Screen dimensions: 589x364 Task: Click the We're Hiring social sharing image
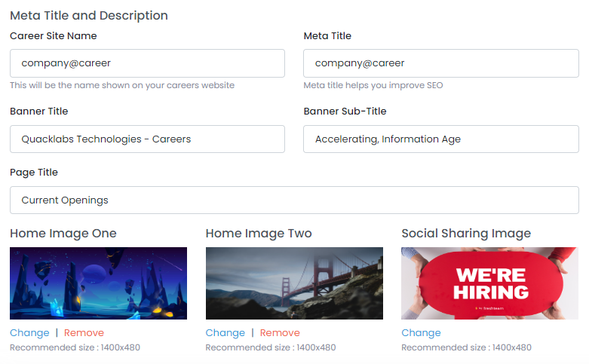point(489,283)
